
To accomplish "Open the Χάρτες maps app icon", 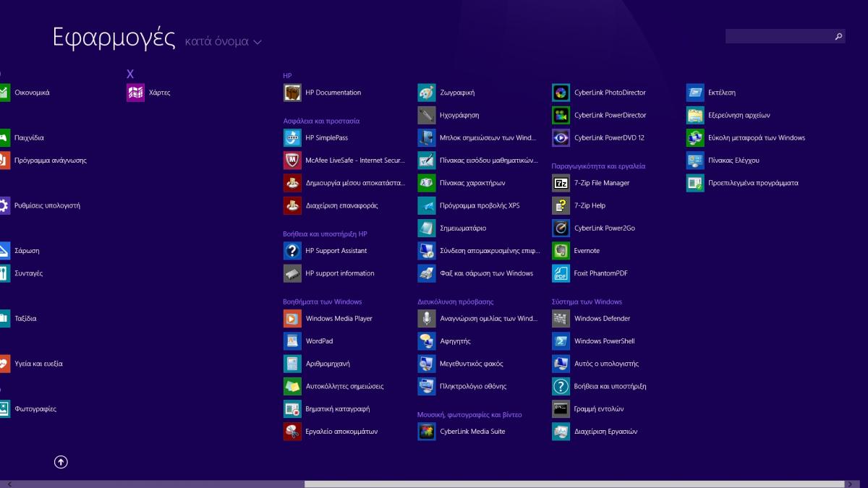I will click(x=135, y=93).
